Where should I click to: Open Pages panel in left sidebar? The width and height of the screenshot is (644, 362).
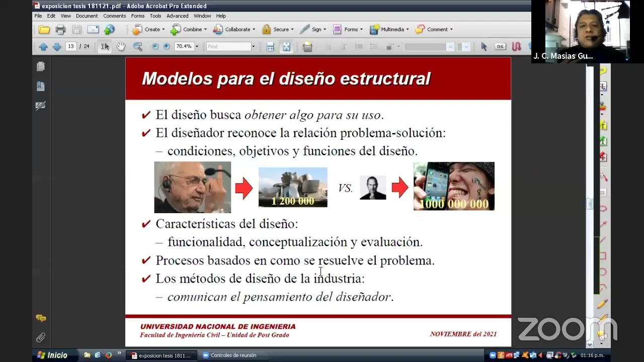pyautogui.click(x=41, y=66)
